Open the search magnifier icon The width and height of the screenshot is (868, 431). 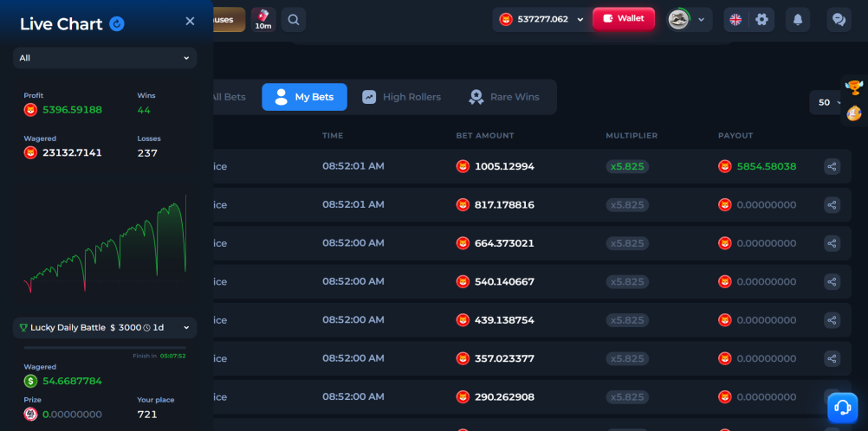294,19
